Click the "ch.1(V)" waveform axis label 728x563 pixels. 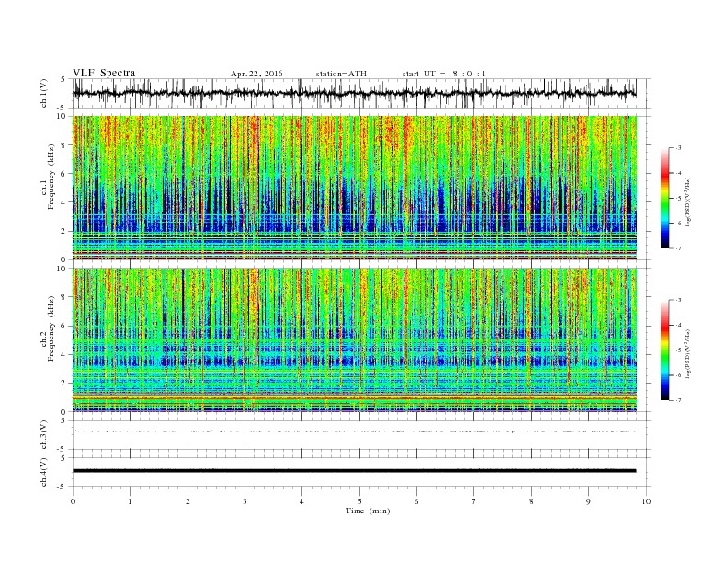pyautogui.click(x=44, y=93)
